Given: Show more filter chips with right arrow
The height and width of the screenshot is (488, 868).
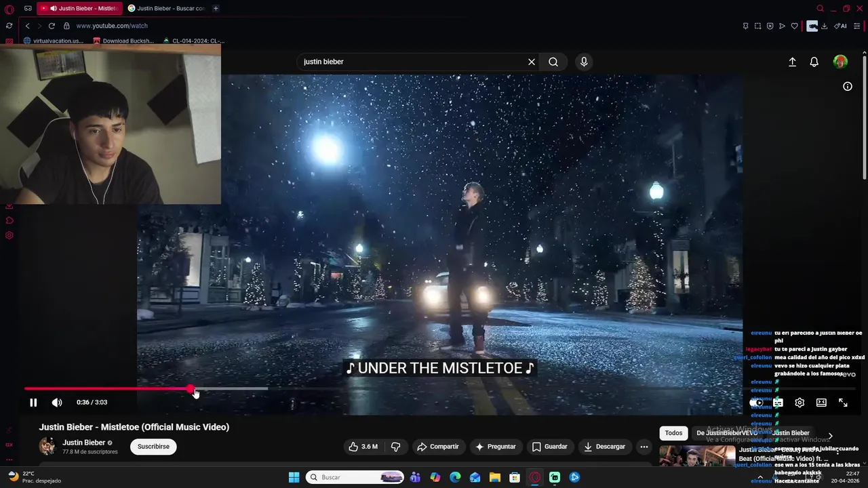Looking at the screenshot, I should coord(830,436).
